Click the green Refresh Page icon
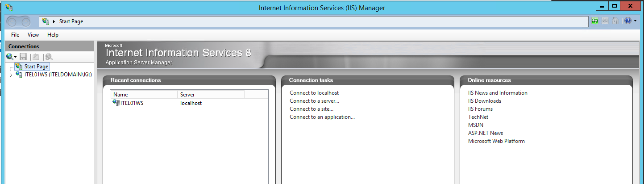The image size is (644, 184). [x=595, y=21]
